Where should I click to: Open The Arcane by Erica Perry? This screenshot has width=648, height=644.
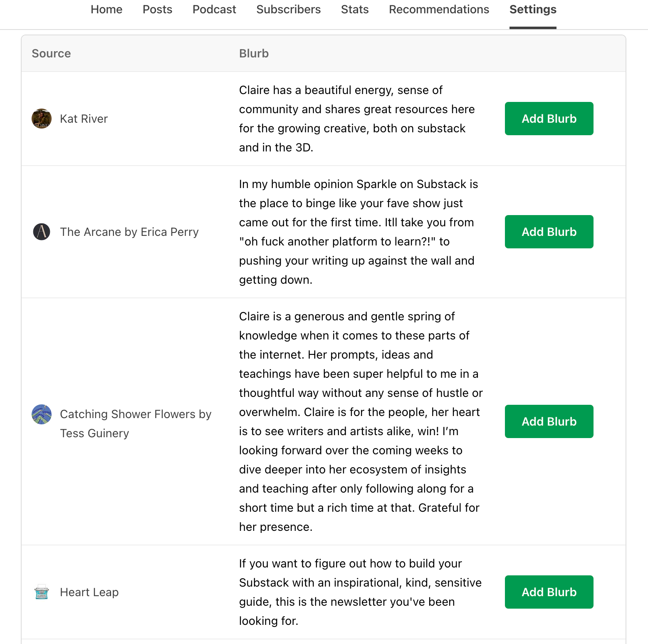pos(129,232)
